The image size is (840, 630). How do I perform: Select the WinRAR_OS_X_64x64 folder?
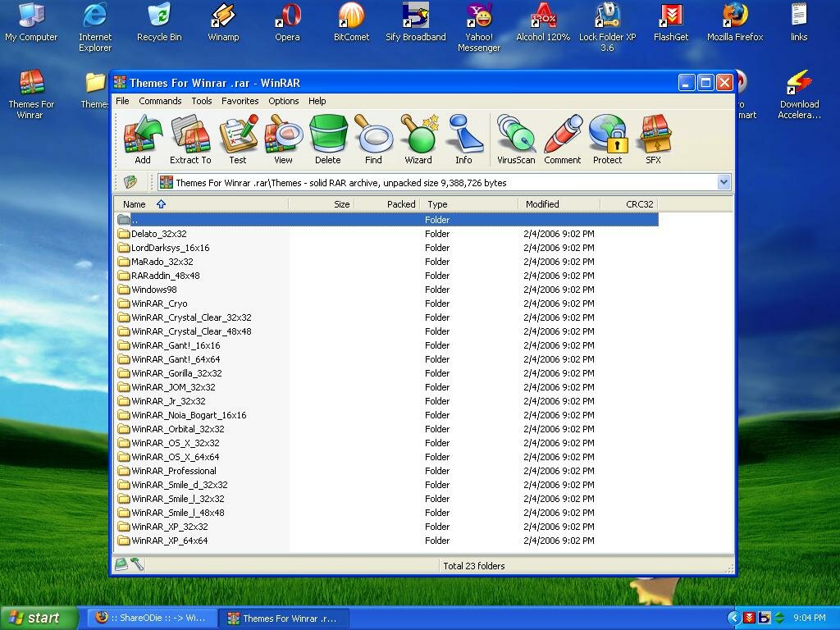click(x=387, y=457)
